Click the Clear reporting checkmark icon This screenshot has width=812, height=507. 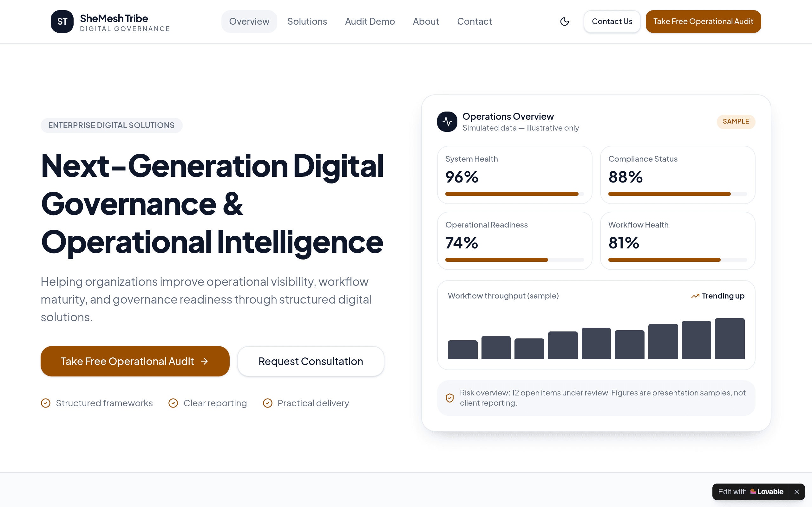coord(173,403)
